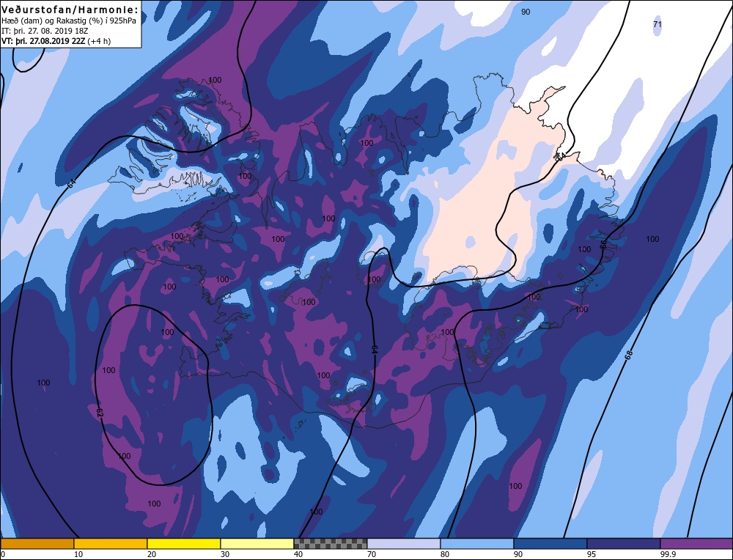
Task: Click the '40' legend scale label
Action: (298, 554)
